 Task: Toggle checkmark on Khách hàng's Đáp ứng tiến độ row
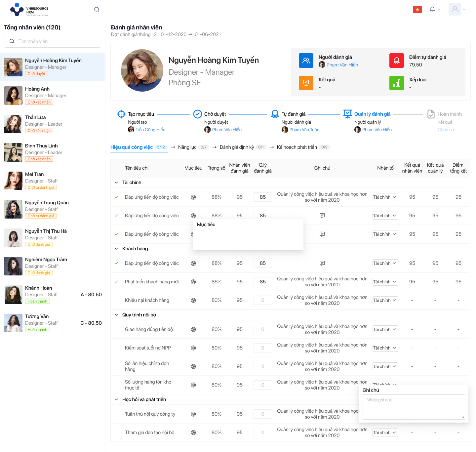tap(116, 263)
